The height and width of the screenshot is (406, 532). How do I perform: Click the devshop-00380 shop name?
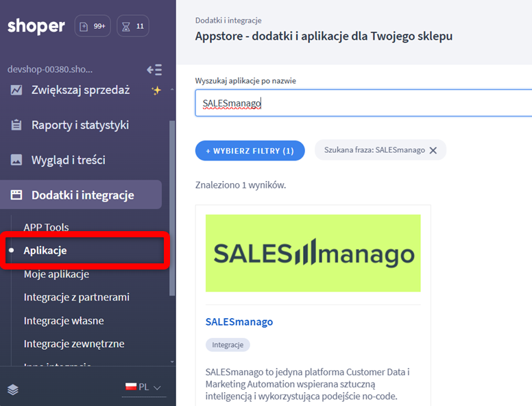50,69
